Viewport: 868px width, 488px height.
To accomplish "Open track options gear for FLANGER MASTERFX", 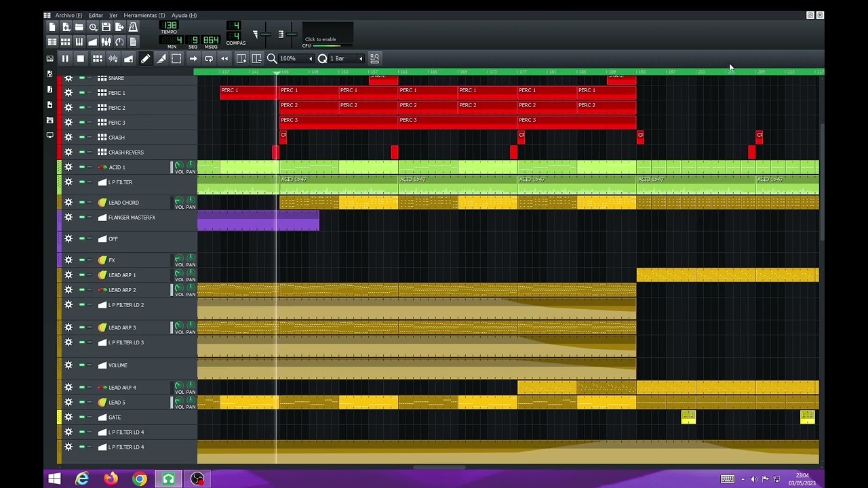I will (68, 218).
